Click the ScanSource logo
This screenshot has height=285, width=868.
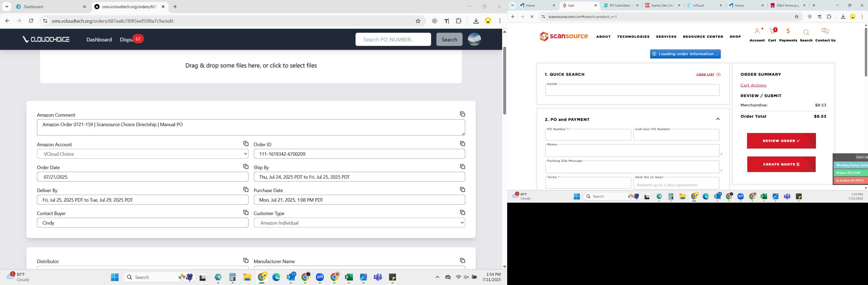[564, 36]
